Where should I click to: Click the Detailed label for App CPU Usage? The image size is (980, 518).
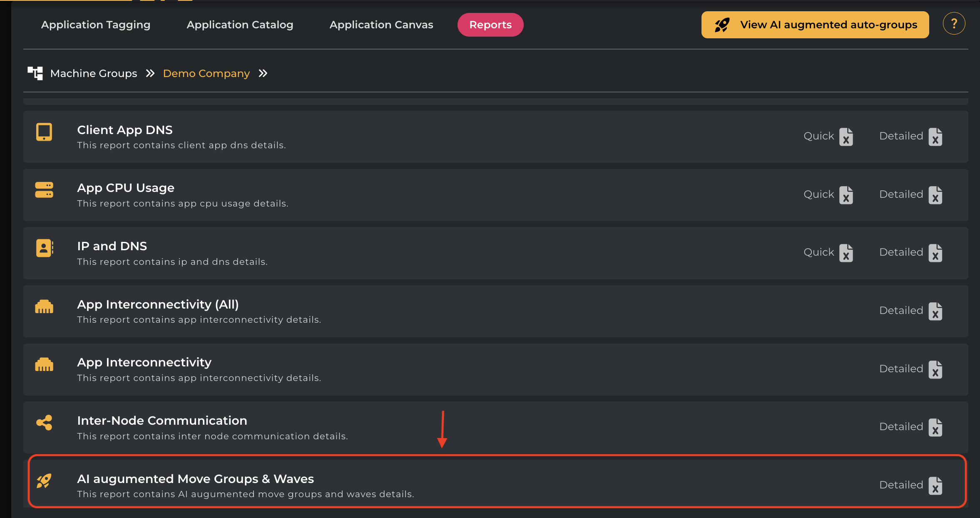(x=901, y=194)
